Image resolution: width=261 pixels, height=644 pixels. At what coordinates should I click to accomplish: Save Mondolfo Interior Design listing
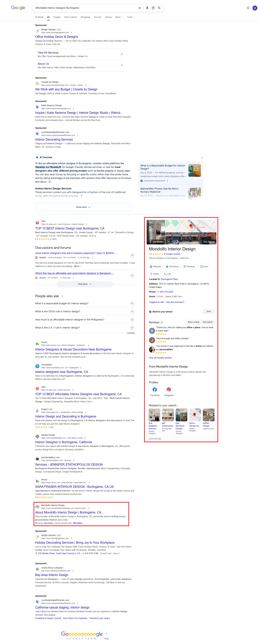tap(204, 266)
